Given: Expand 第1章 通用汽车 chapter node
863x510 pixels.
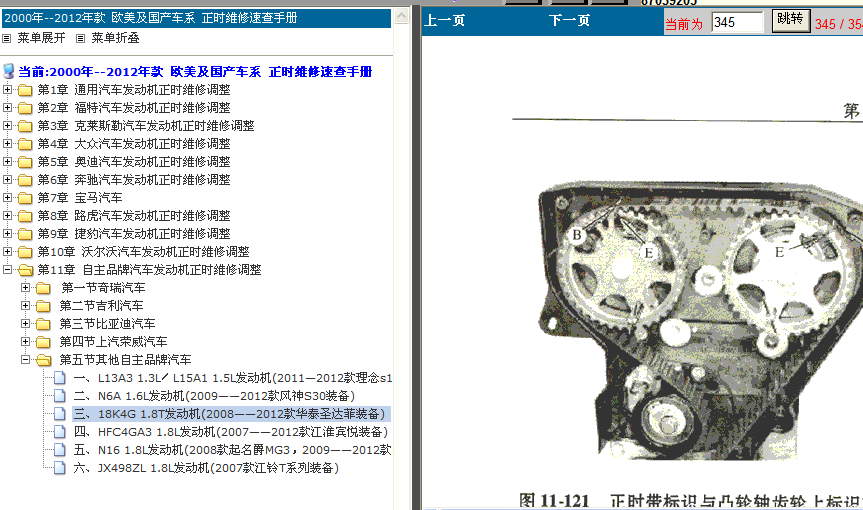Looking at the screenshot, I should click(7, 90).
